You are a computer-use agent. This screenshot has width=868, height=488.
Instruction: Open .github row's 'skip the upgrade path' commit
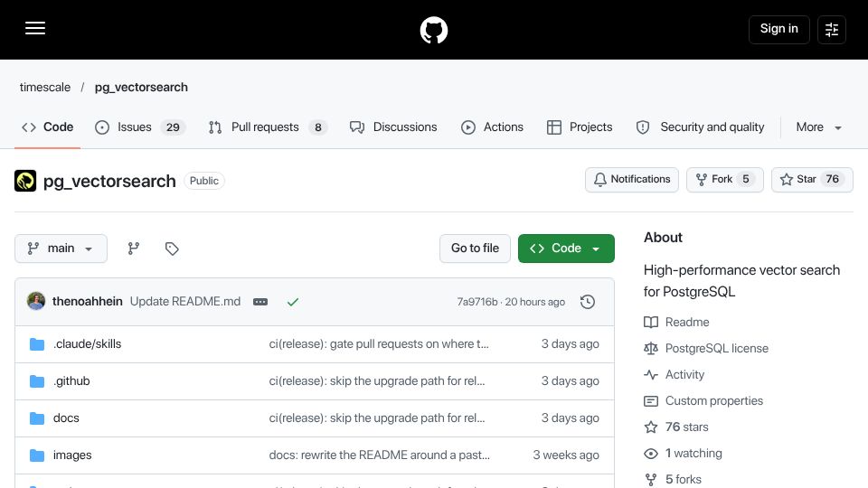[377, 381]
